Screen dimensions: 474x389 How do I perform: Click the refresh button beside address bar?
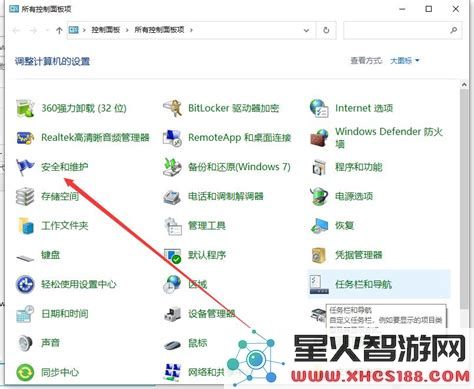tap(326, 30)
